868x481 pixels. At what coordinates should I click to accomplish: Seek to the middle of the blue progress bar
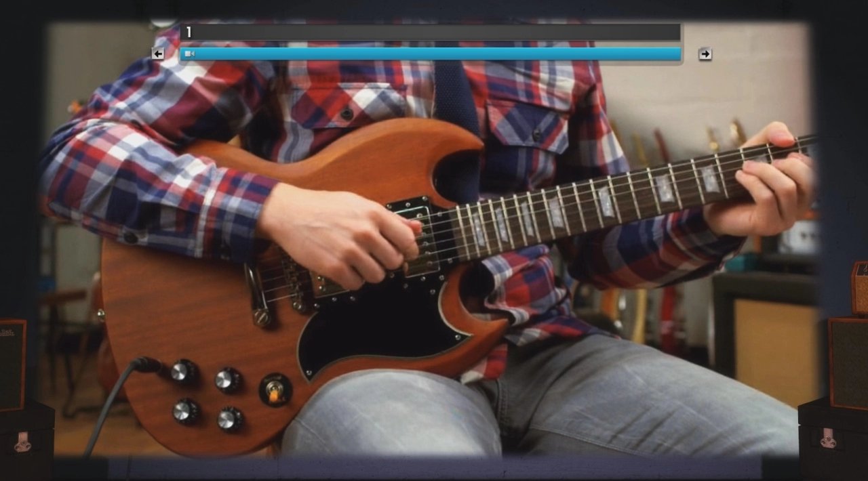click(431, 54)
